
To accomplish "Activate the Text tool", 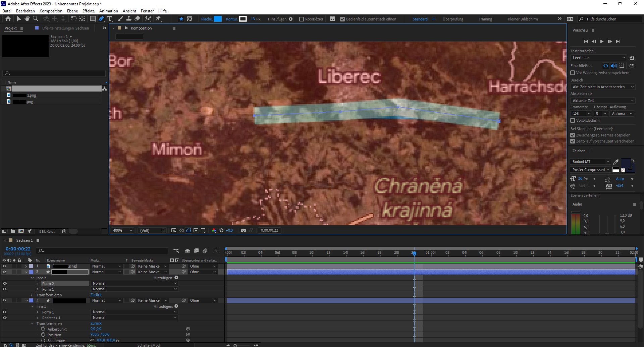I will tap(110, 19).
